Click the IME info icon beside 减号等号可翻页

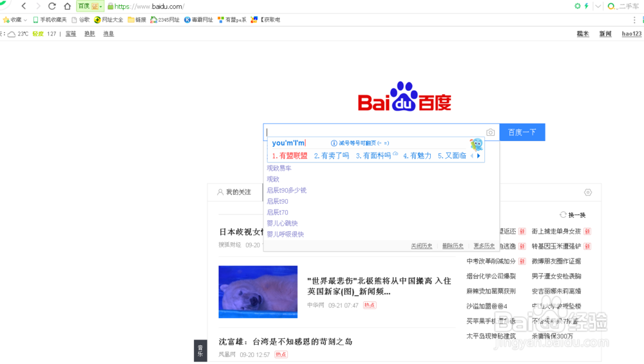334,143
